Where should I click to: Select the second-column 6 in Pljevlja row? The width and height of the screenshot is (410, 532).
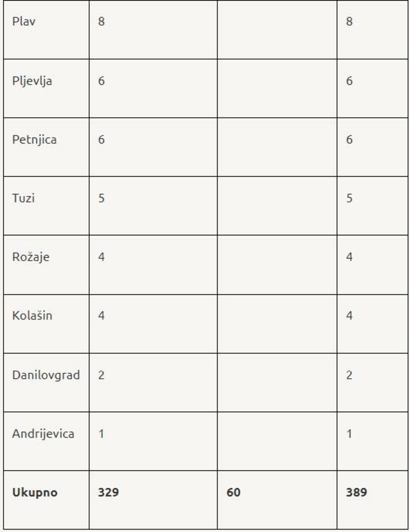point(101,81)
